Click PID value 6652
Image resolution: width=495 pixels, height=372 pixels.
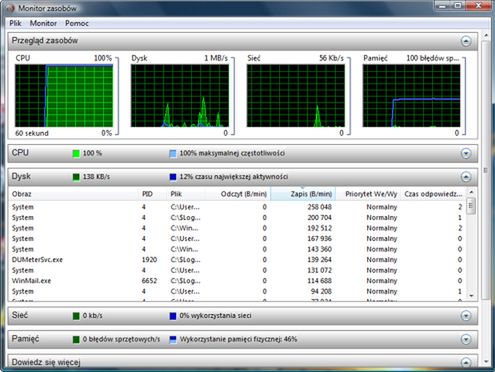(149, 281)
